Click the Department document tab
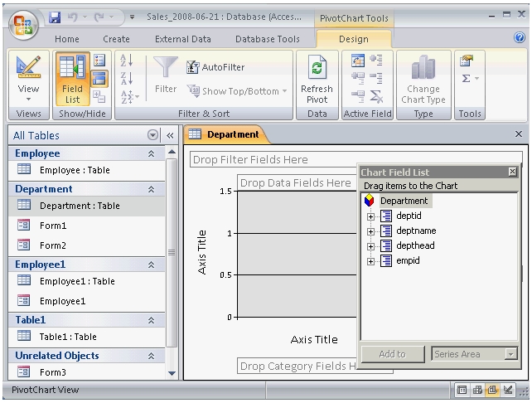The image size is (532, 403). pos(226,134)
